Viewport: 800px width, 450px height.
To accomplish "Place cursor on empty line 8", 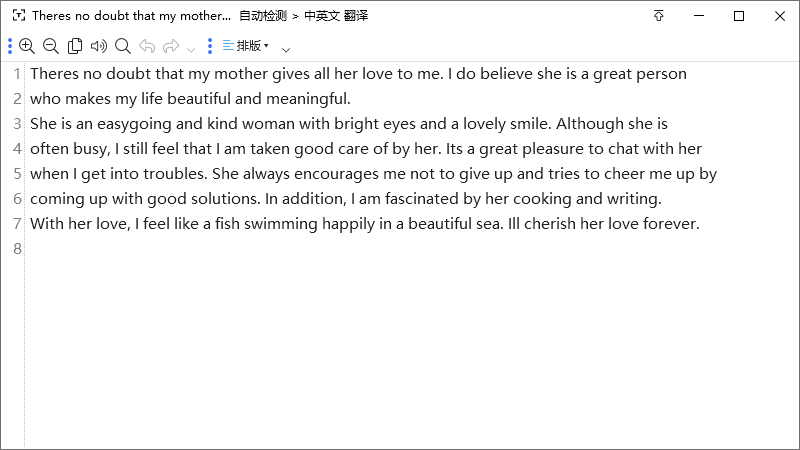I will 357,248.
